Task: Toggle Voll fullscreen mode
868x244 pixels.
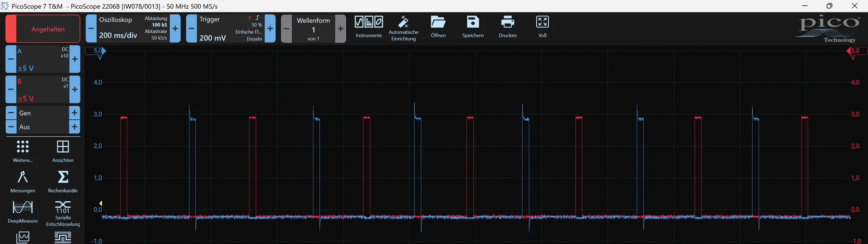Action: click(x=542, y=27)
